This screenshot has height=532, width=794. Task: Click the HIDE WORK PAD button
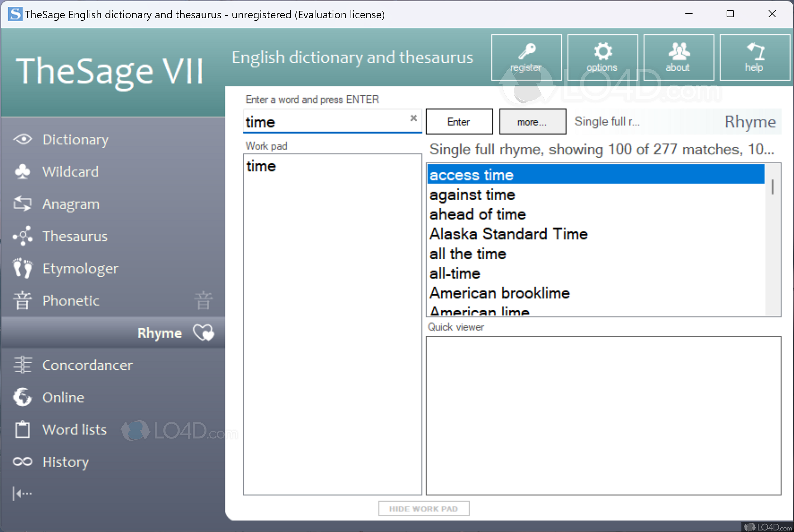pyautogui.click(x=424, y=509)
